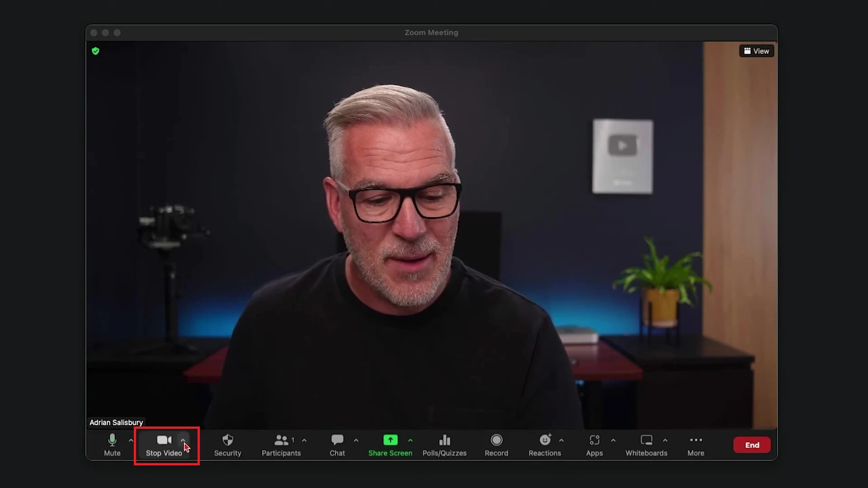Open the meeting Chat

coord(337,445)
